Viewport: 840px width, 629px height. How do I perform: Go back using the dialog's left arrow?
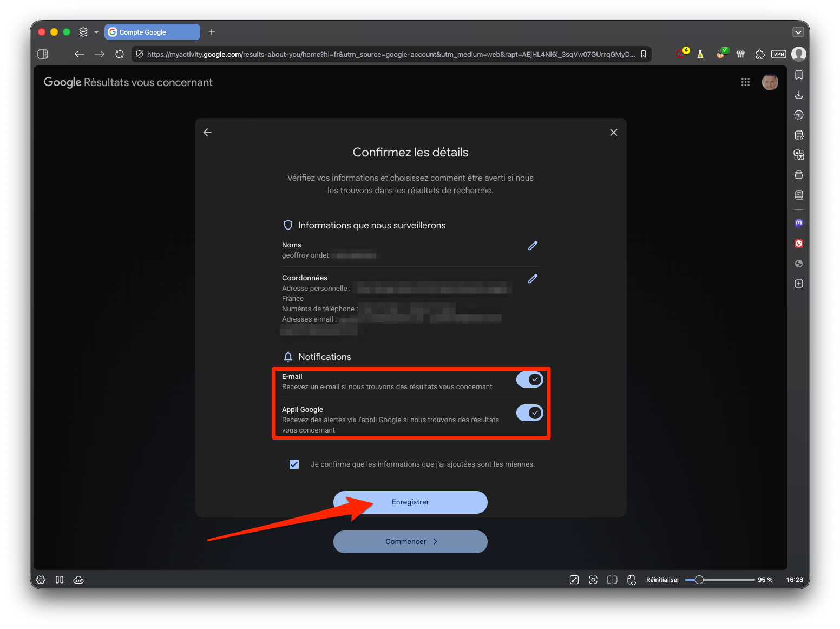point(207,133)
